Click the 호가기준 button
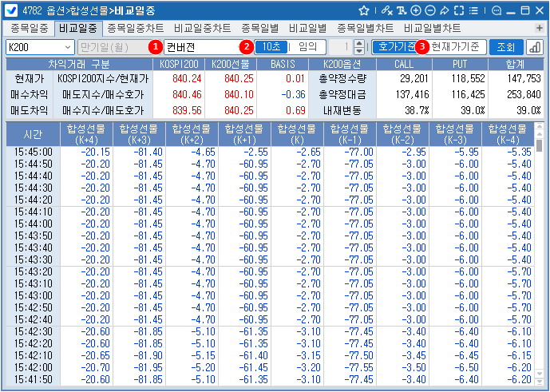 pos(394,46)
